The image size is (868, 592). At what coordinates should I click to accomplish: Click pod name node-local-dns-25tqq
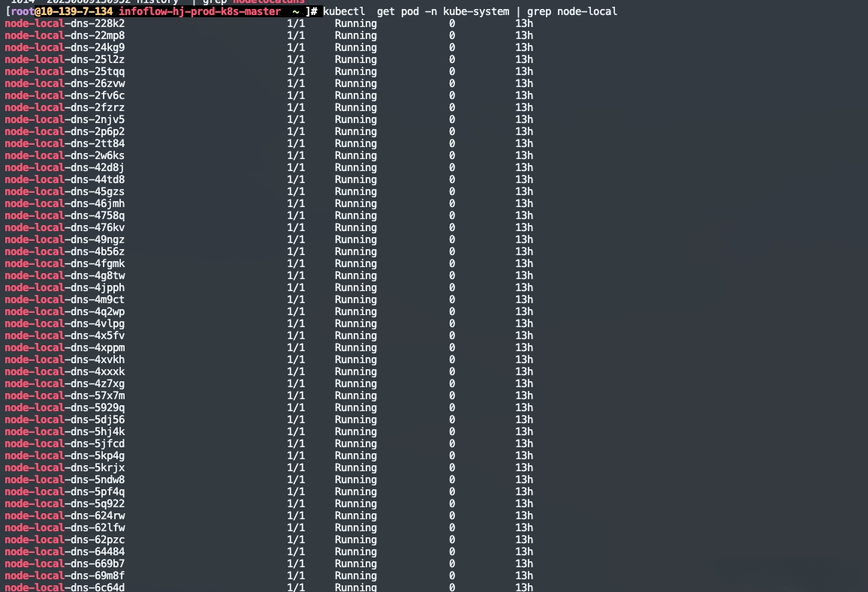[65, 71]
